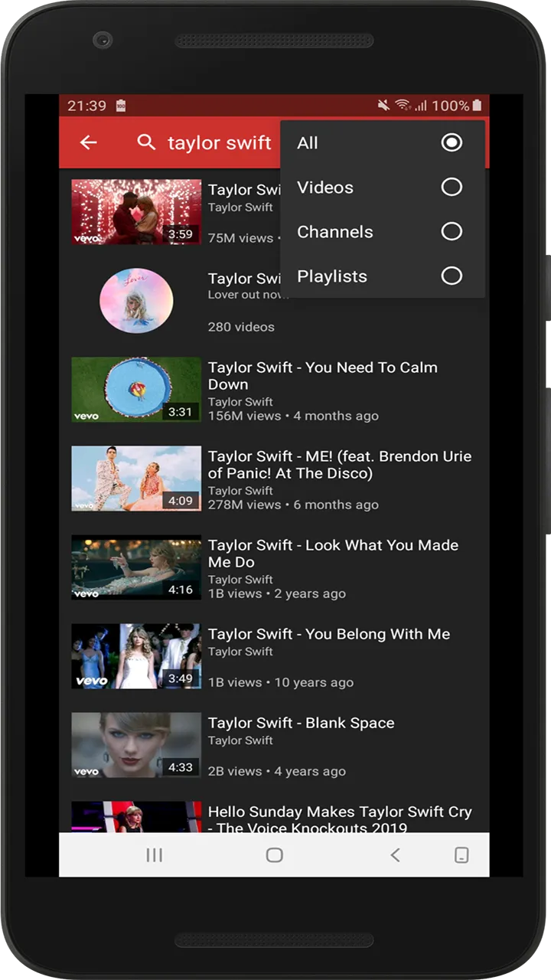
Task: Tap title 'Taylor Swift - Blank Space'
Action: (x=302, y=723)
